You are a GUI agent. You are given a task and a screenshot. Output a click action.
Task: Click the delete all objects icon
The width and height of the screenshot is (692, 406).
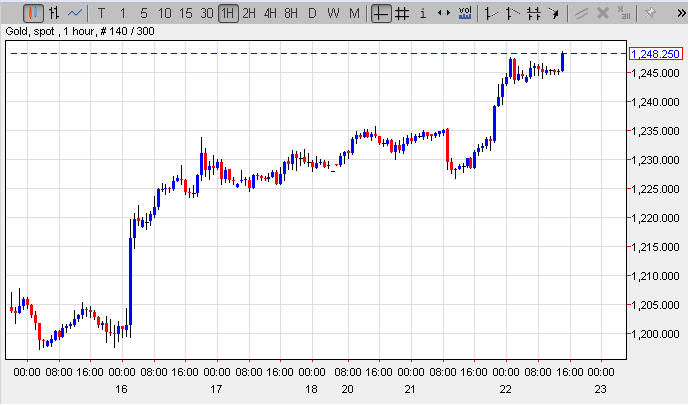(624, 13)
